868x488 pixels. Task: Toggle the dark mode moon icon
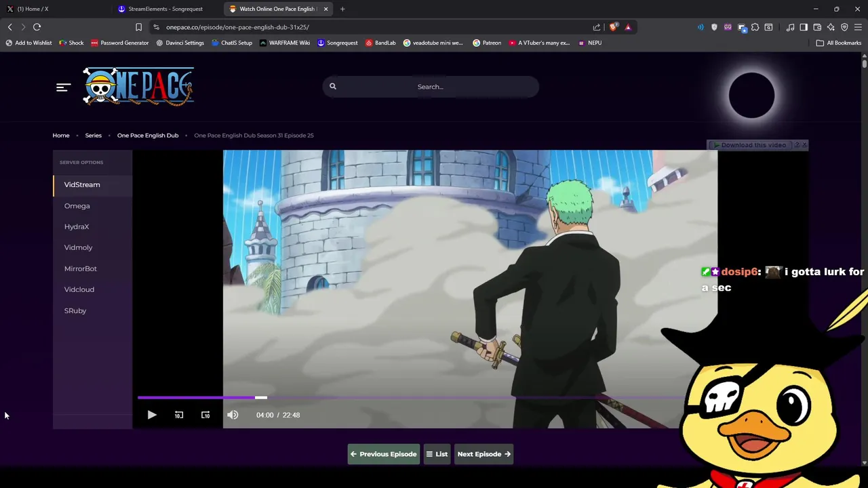(751, 96)
